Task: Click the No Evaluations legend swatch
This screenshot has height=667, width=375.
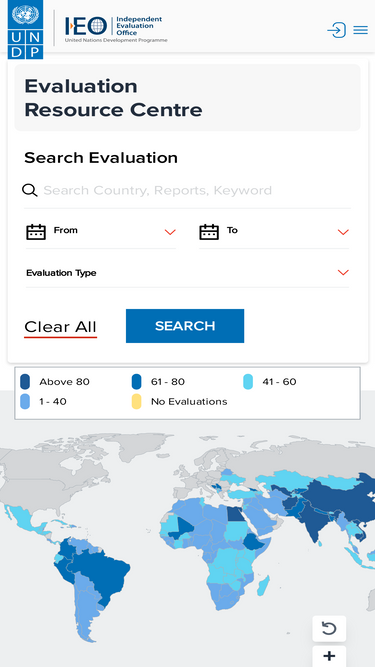Action: (136, 402)
